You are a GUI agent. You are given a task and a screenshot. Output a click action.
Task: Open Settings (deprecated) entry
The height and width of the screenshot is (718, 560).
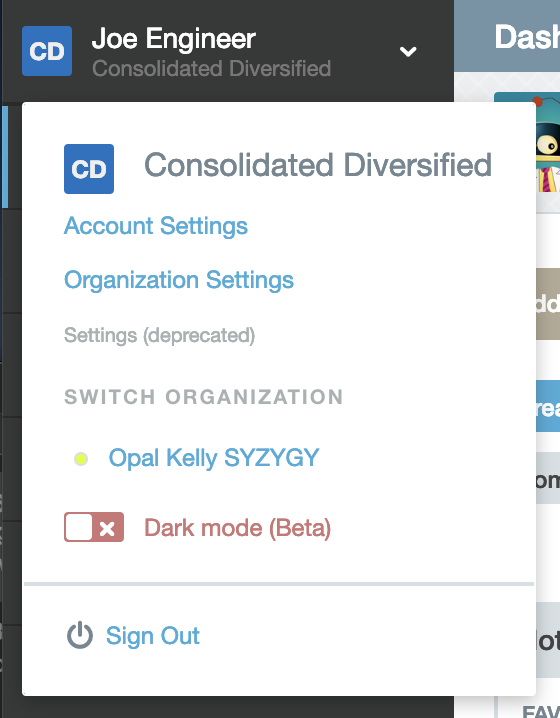tap(159, 335)
